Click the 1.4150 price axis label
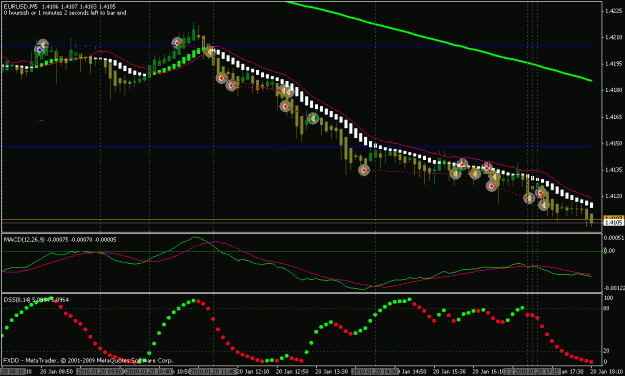This screenshot has width=625, height=376. 614,143
